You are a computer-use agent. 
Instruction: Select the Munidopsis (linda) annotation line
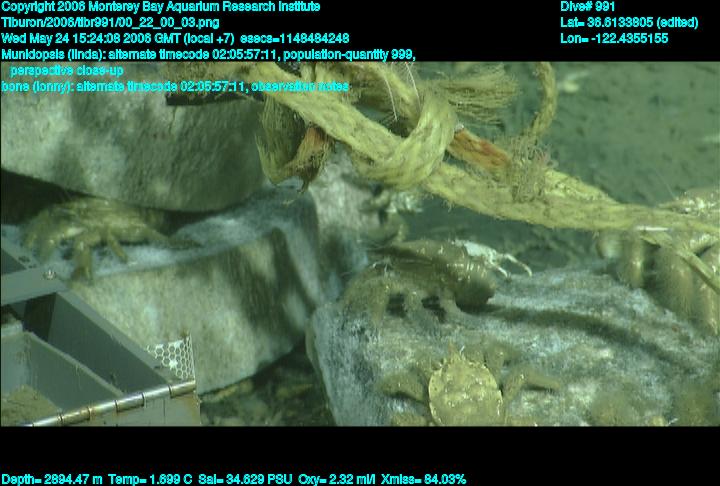point(208,54)
